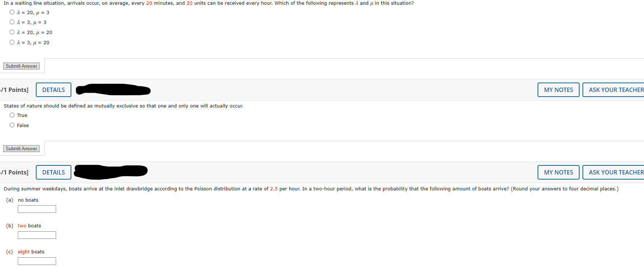Select False for the states of nature question
This screenshot has height=274, width=644.
(x=12, y=125)
